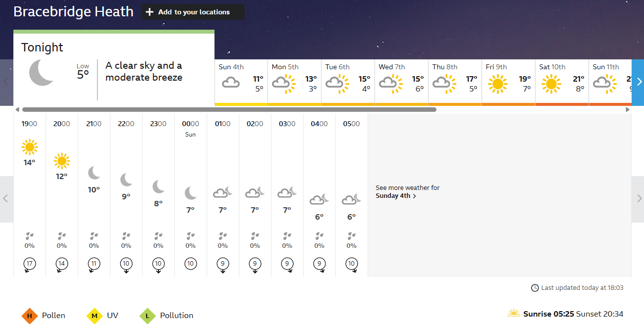Expand next hours with right grey chevron

(x=638, y=199)
